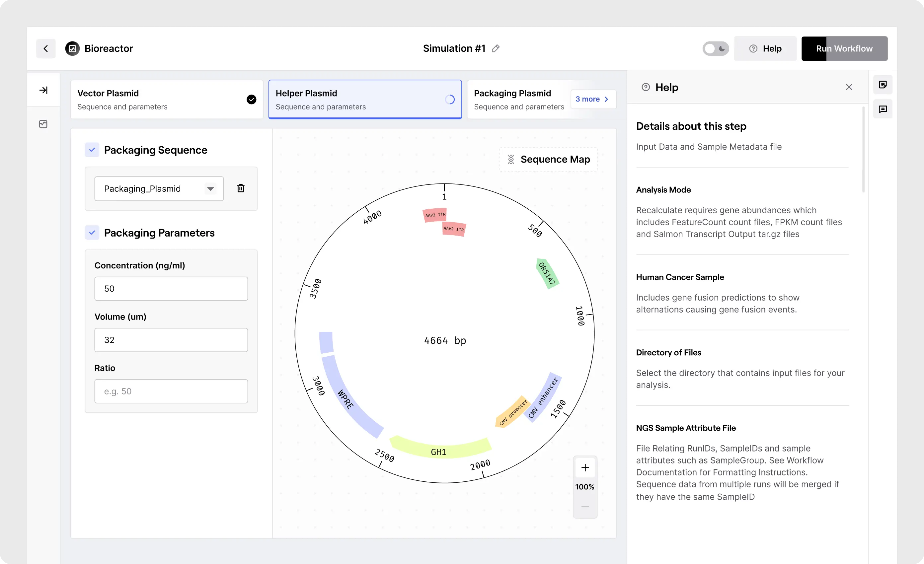Click the Ratio input field

click(x=171, y=391)
